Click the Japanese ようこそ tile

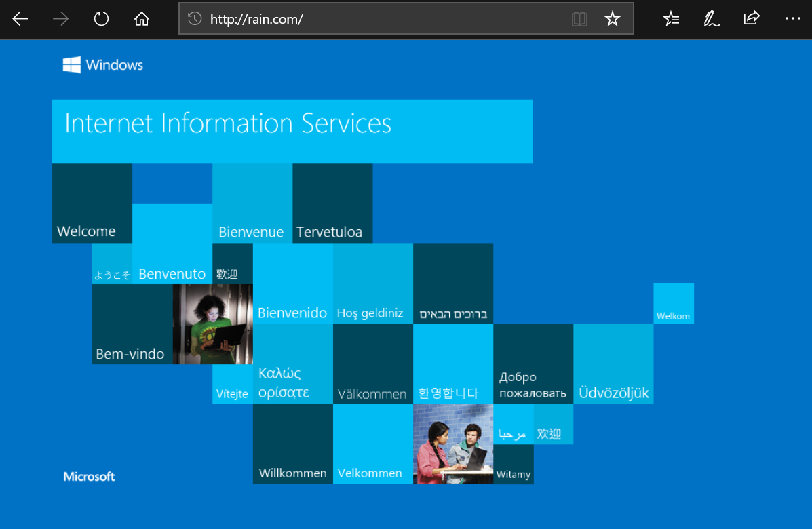[112, 264]
